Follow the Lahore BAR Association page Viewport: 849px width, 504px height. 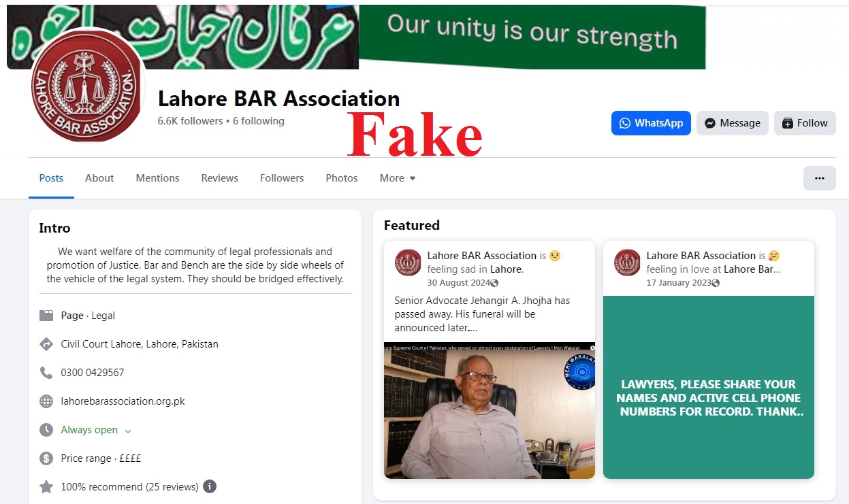(805, 123)
